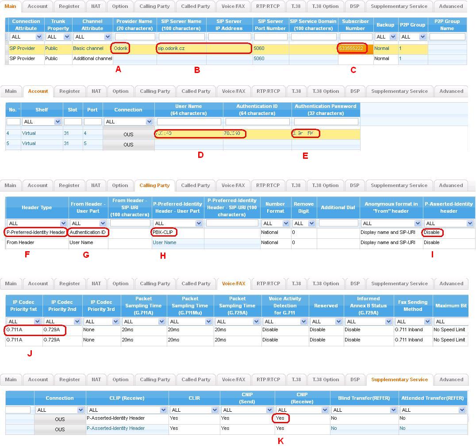The height and width of the screenshot is (448, 476).
Task: Focus the Additional Dial filter box
Action: click(338, 223)
